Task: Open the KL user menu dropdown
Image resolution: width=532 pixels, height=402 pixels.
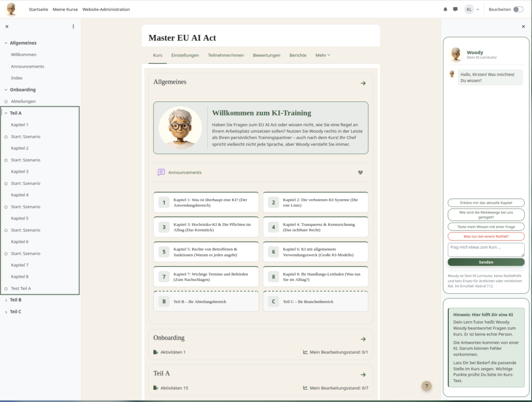Action: 472,9
